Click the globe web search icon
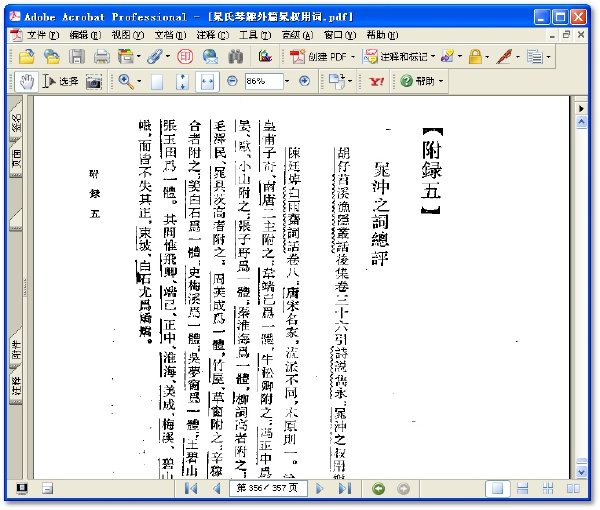Screen dimensions: 600x510 click(210, 57)
